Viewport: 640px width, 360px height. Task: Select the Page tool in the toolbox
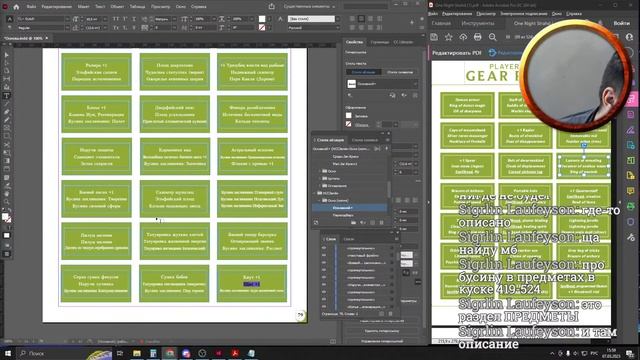click(7, 71)
